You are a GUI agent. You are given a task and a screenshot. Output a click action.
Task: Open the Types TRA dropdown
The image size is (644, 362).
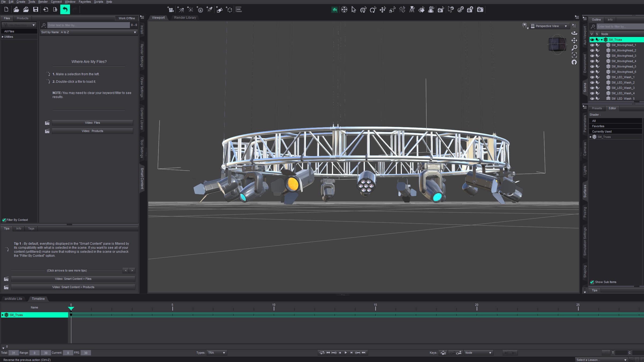click(x=217, y=353)
